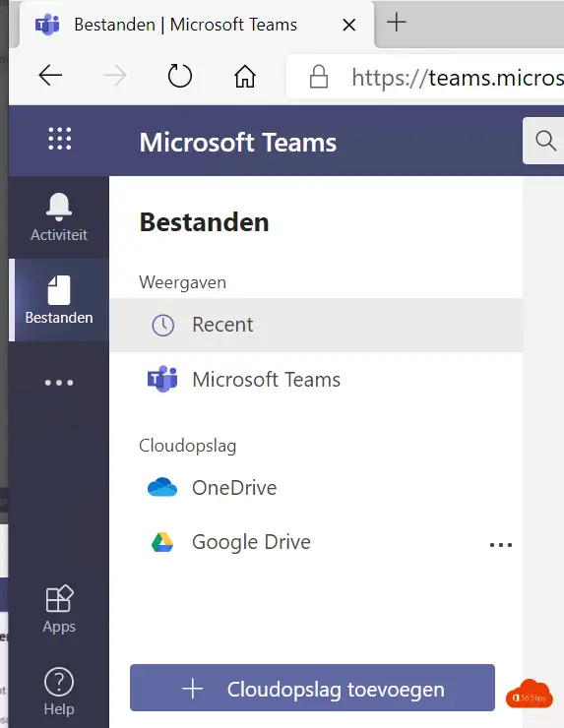Open the app launcher waffle icon
564x728 pixels.
(x=60, y=139)
